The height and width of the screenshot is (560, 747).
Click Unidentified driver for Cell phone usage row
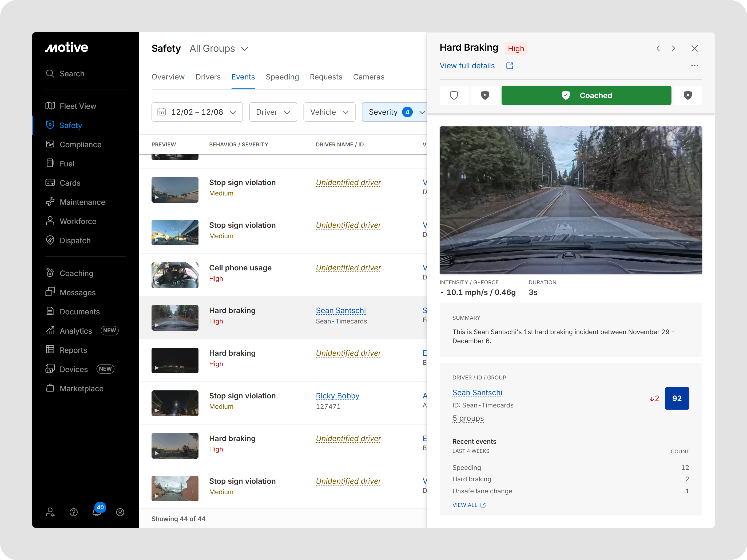[x=348, y=268]
